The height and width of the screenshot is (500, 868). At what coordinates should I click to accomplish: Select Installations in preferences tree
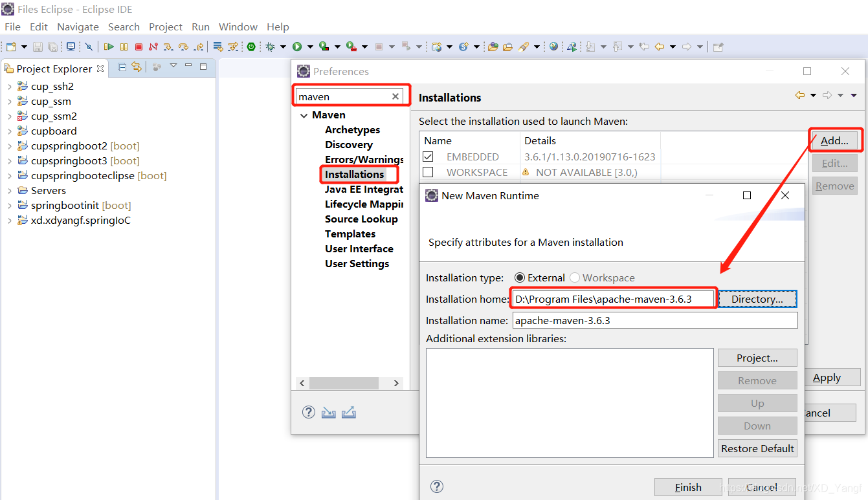[355, 174]
